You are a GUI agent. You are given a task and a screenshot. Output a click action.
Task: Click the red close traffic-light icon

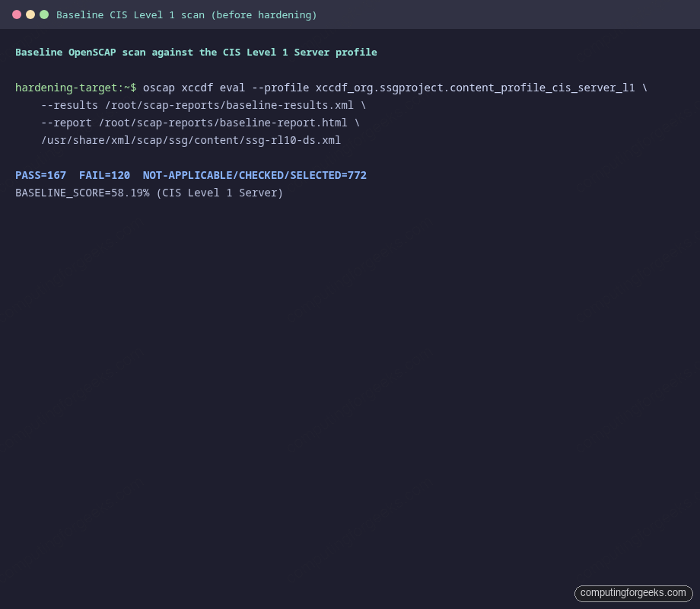[16, 14]
